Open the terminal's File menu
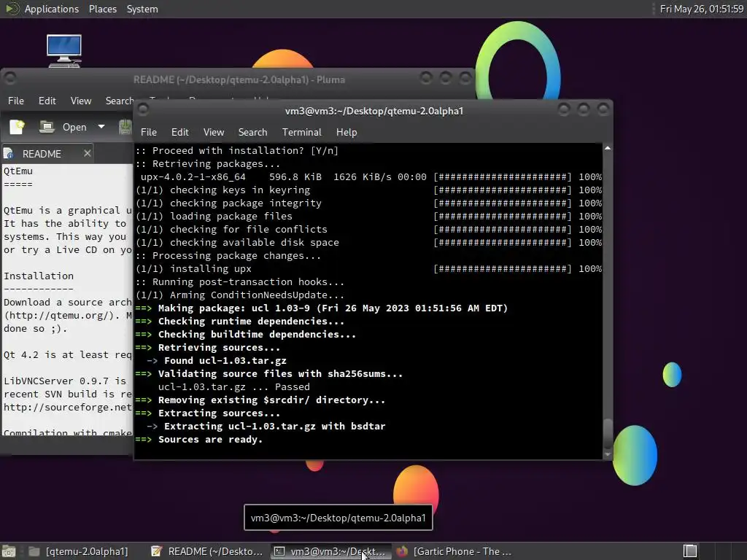The image size is (747, 560). coord(149,133)
